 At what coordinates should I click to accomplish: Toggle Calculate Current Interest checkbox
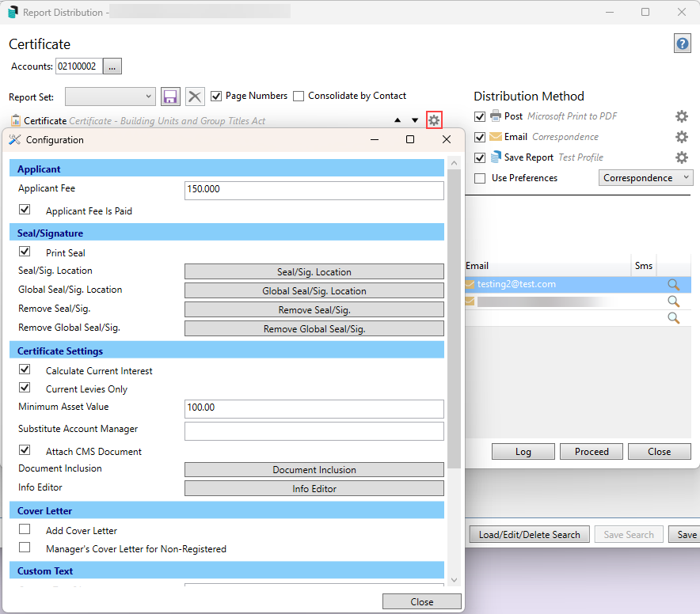click(25, 369)
